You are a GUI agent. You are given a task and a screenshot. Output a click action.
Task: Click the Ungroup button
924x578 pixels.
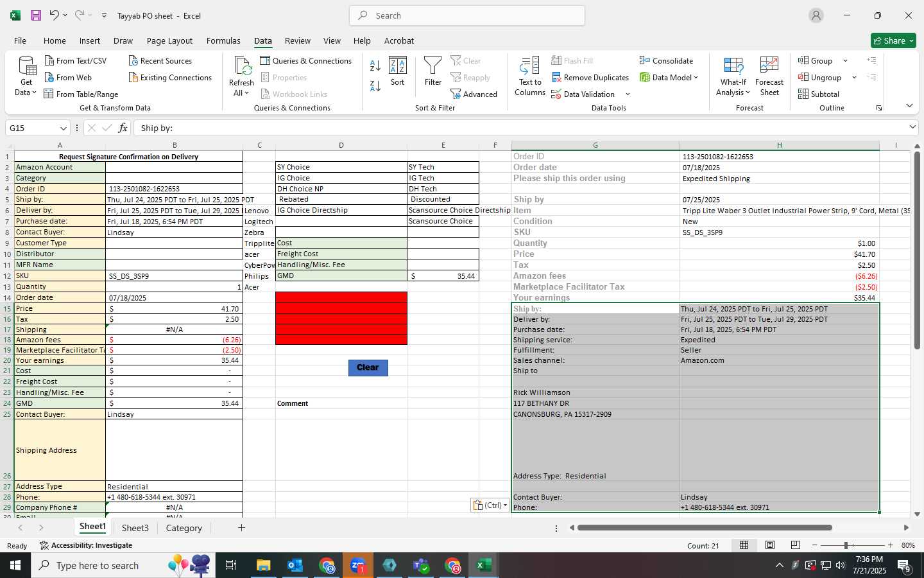819,77
